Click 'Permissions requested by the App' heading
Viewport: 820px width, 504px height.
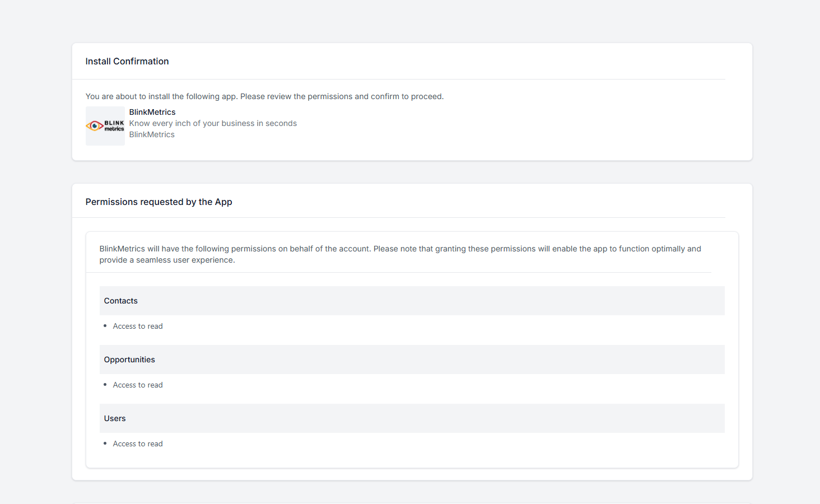159,202
